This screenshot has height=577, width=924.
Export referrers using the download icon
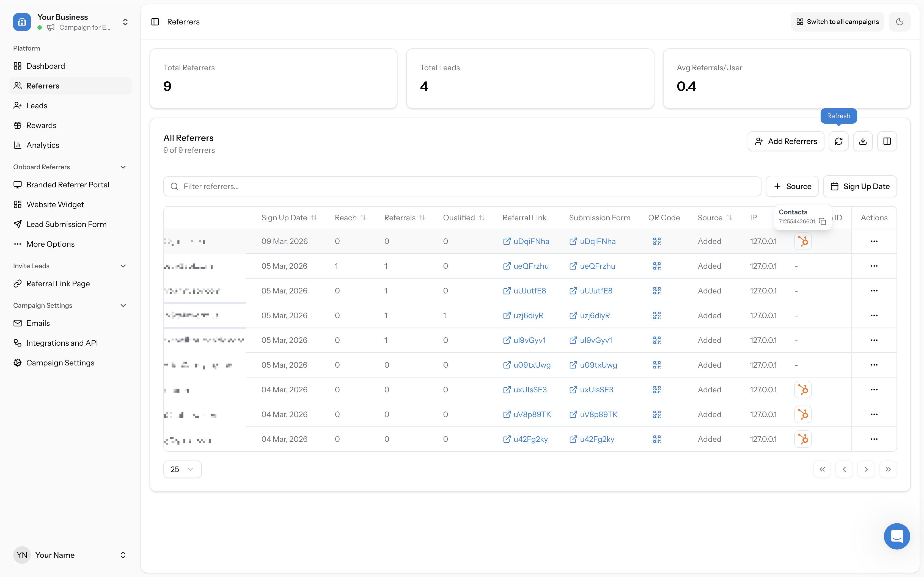coord(863,141)
